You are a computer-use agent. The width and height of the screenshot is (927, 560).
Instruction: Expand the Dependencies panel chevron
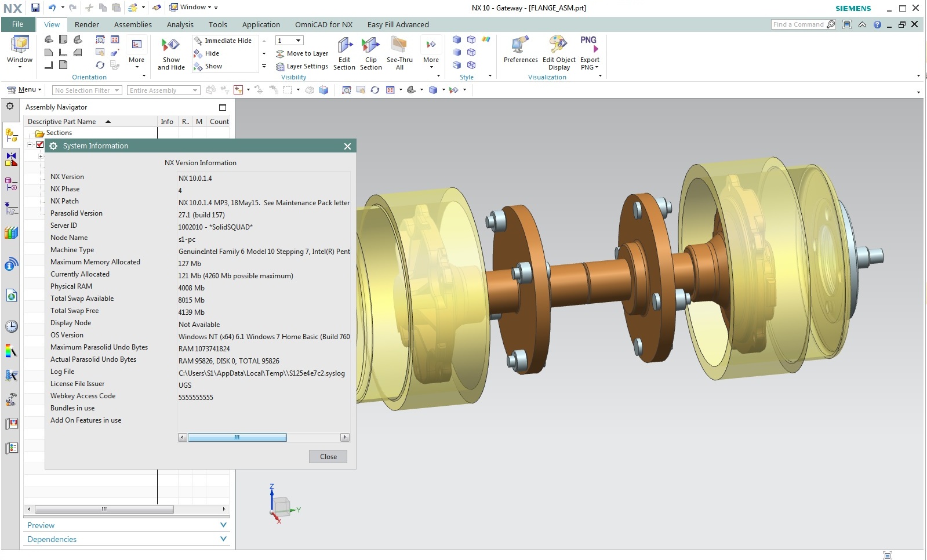[223, 539]
